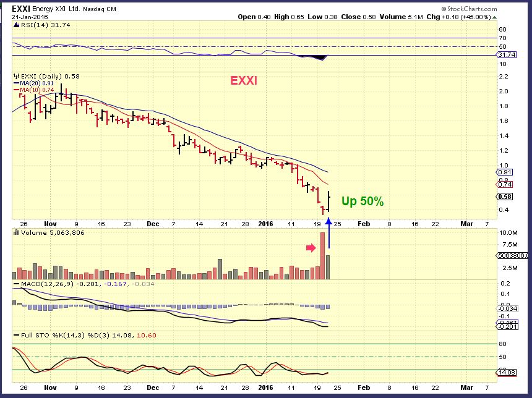The width and height of the screenshot is (532, 398).
Task: Click the Nasdaq CM exchange label
Action: (99, 9)
